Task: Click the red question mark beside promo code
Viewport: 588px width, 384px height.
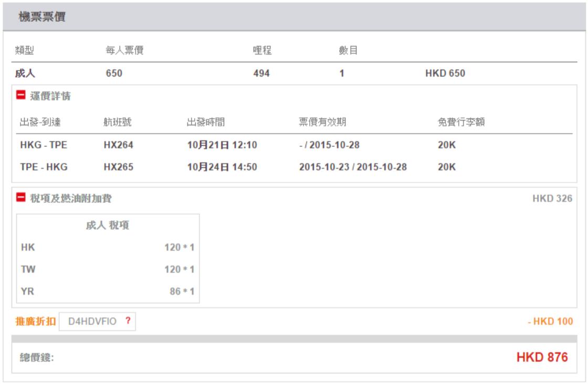Action: (x=127, y=321)
